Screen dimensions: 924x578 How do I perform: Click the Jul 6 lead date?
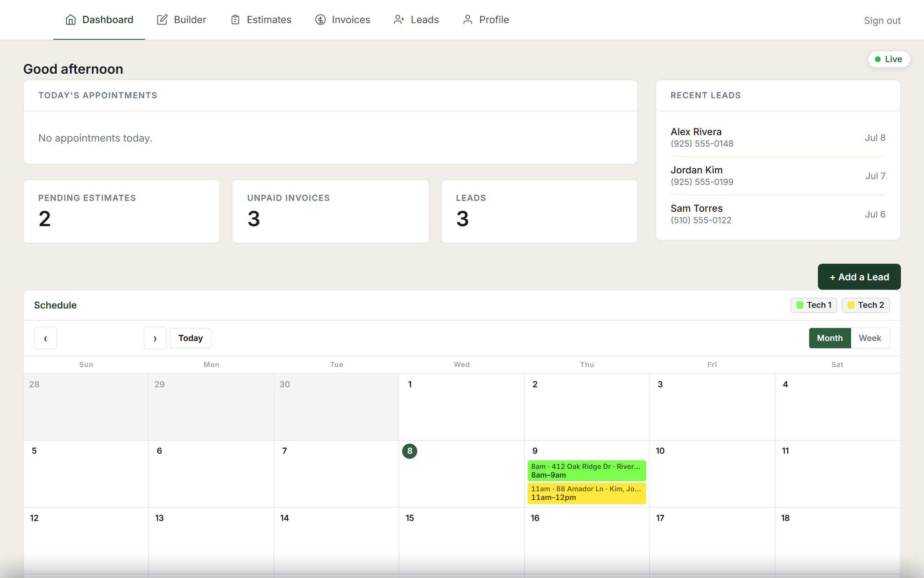point(875,214)
